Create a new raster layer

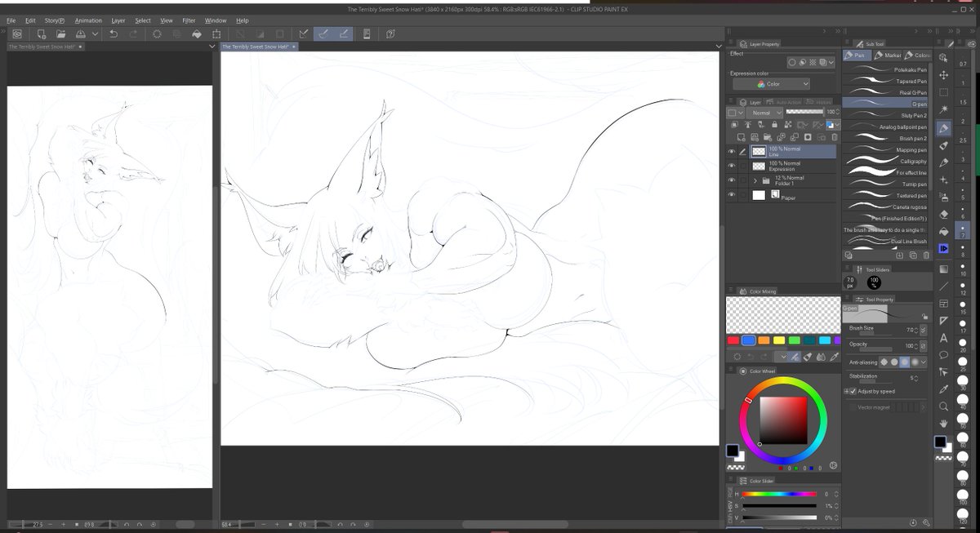pyautogui.click(x=741, y=137)
